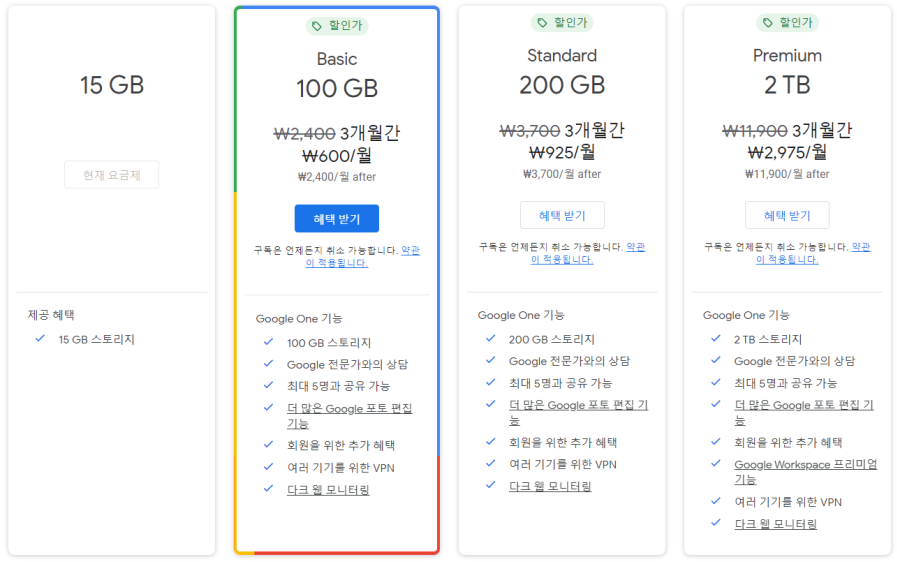Click checkmark beside 2 TB 스토리지
Image resolution: width=897 pixels, height=562 pixels.
click(716, 338)
